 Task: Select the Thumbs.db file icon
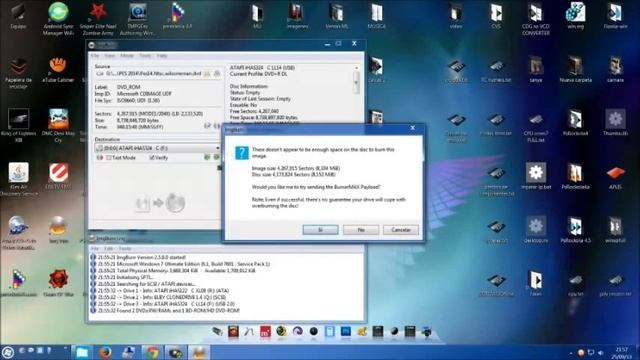[616, 122]
